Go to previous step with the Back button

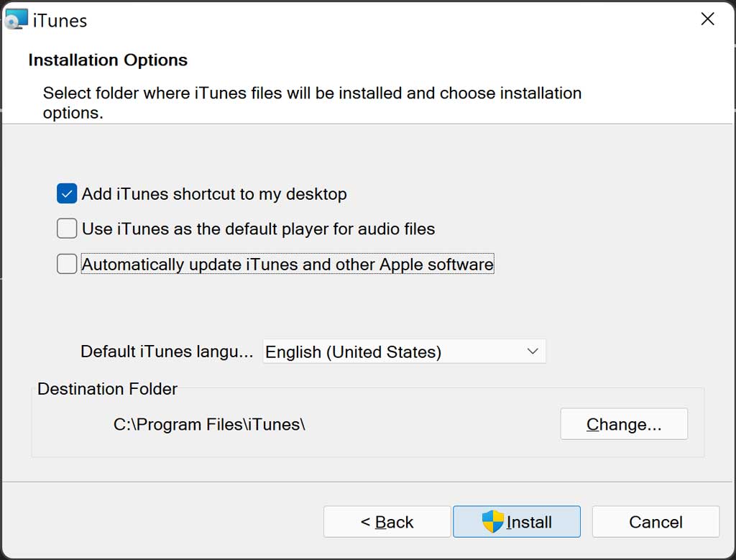[x=387, y=521]
